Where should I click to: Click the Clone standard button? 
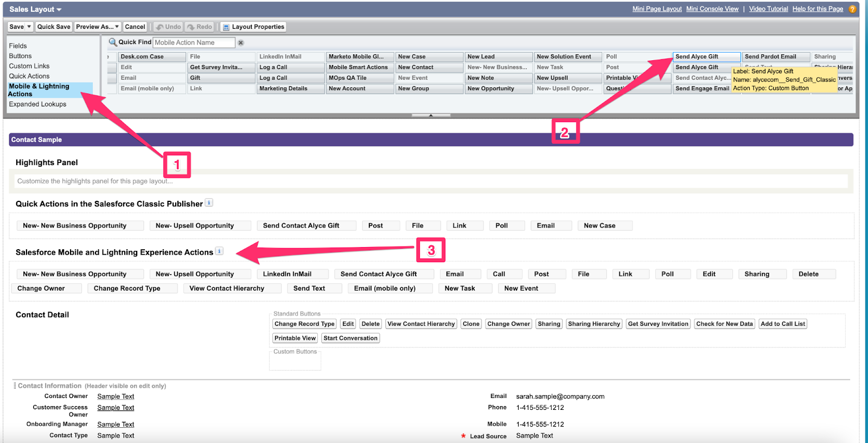pyautogui.click(x=471, y=324)
